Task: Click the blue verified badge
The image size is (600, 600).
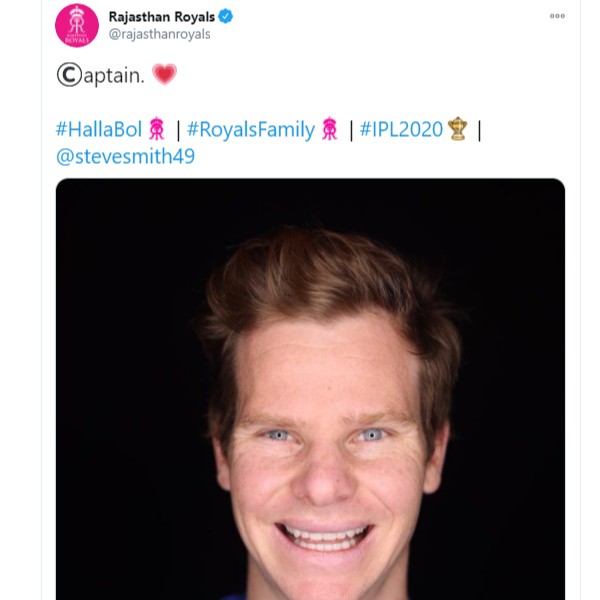Action: click(x=226, y=16)
